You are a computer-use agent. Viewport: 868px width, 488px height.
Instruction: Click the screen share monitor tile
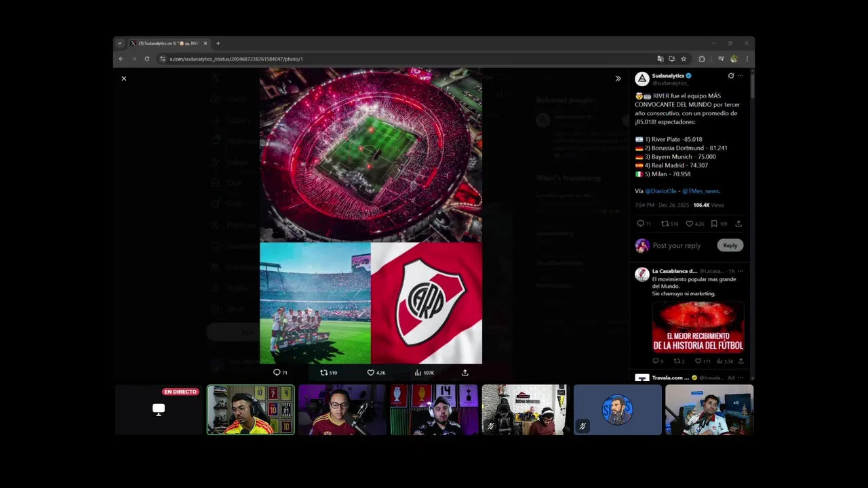point(159,409)
